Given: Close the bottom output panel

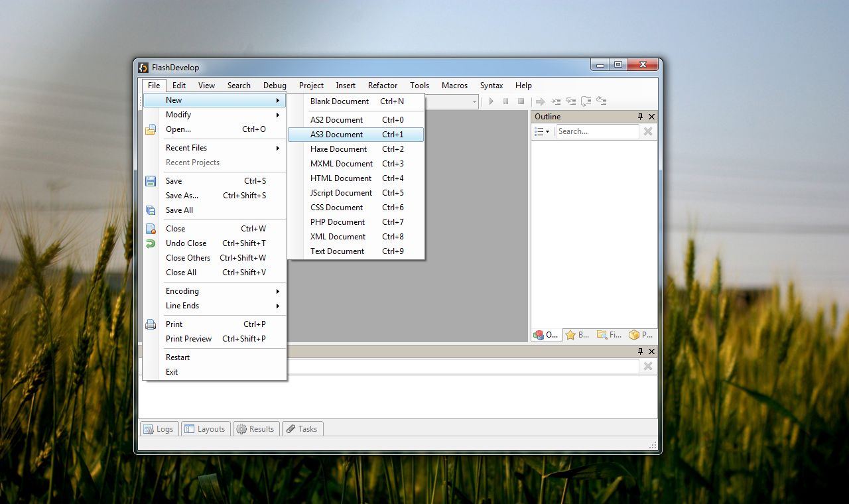Looking at the screenshot, I should click(651, 351).
